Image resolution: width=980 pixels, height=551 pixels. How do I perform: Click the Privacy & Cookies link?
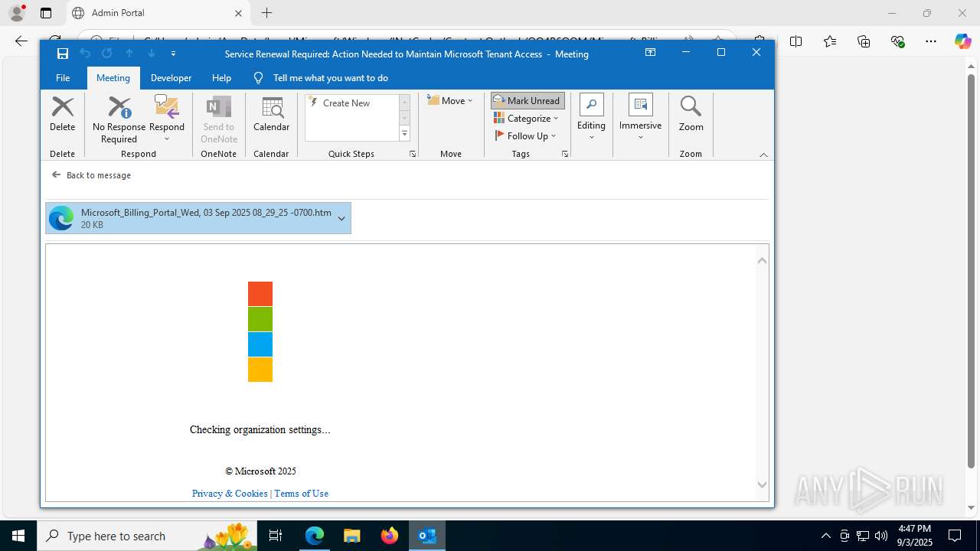[230, 494]
